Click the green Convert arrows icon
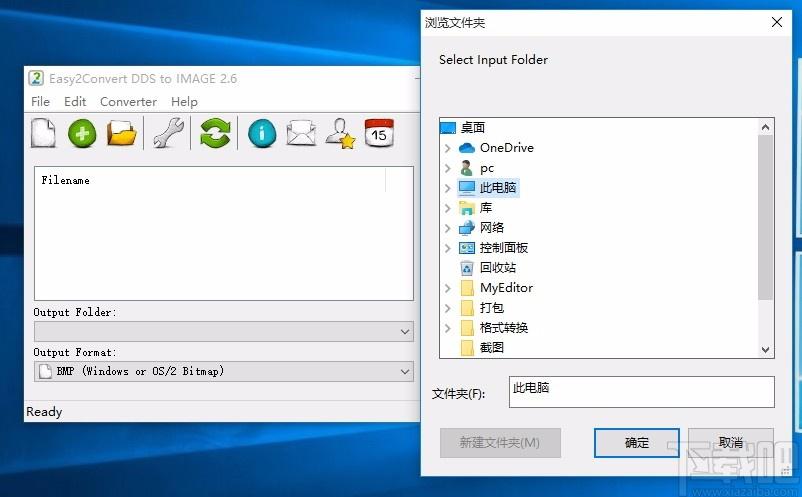This screenshot has height=497, width=802. point(215,133)
